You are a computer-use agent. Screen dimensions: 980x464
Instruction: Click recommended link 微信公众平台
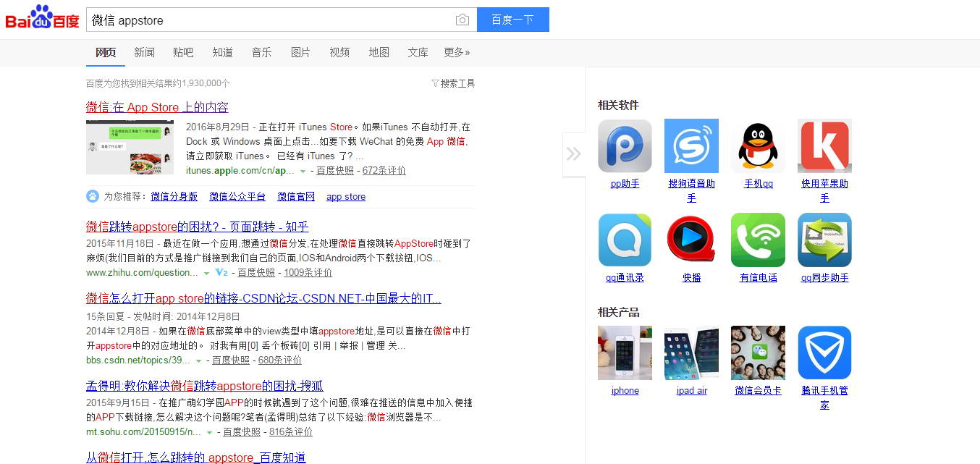click(x=237, y=197)
